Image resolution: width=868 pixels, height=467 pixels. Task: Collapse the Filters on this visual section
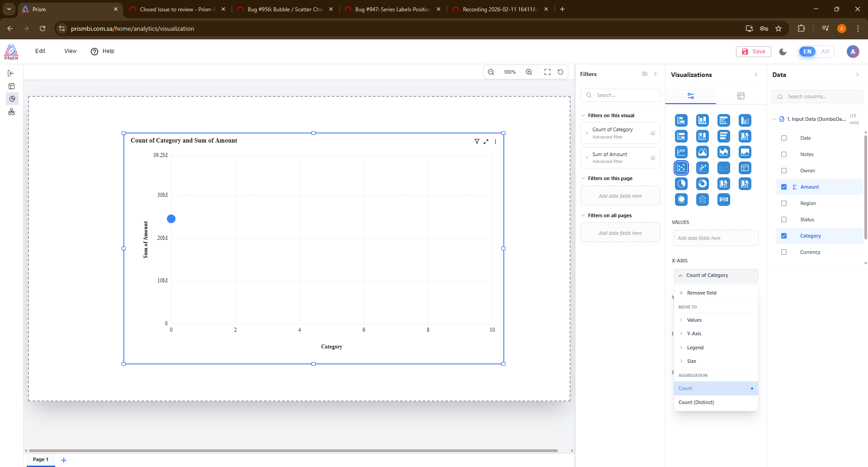pos(583,116)
